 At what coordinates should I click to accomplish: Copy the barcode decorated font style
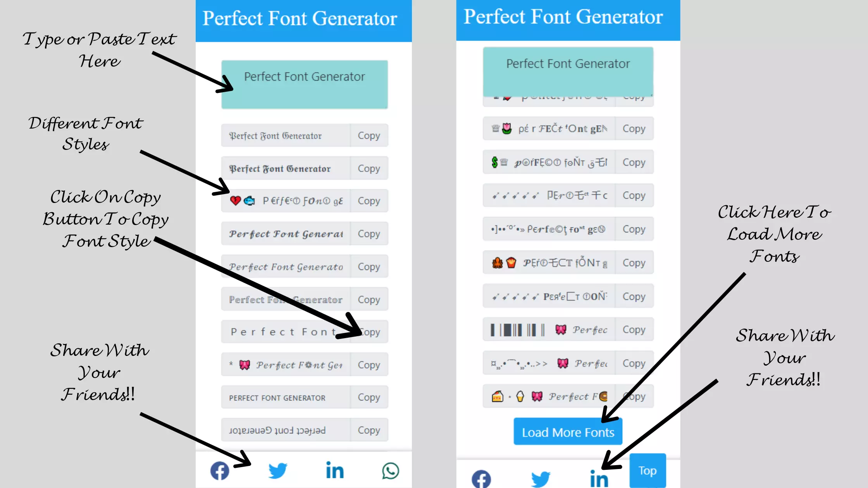pos(634,330)
